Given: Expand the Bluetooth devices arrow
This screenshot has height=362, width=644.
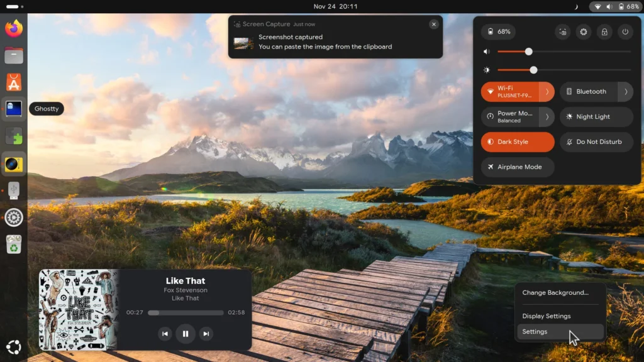Looking at the screenshot, I should coord(626,92).
